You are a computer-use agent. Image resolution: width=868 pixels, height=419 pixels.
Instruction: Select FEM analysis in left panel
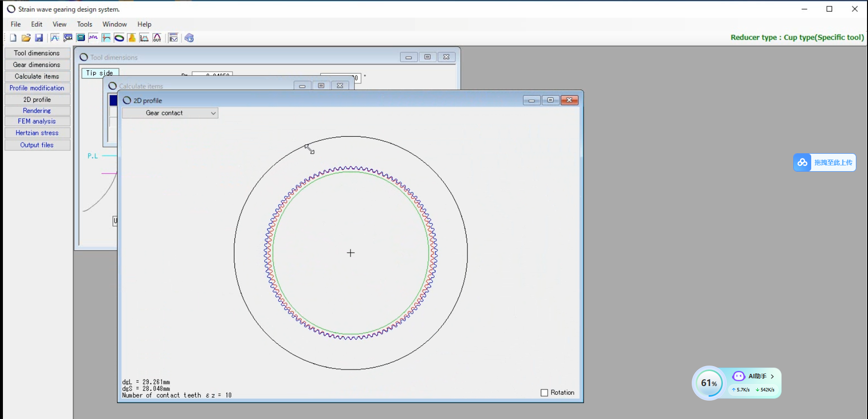pos(37,121)
